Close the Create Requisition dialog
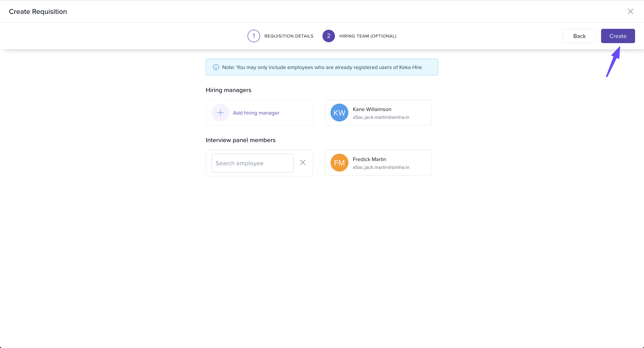This screenshot has width=644, height=348. click(630, 11)
